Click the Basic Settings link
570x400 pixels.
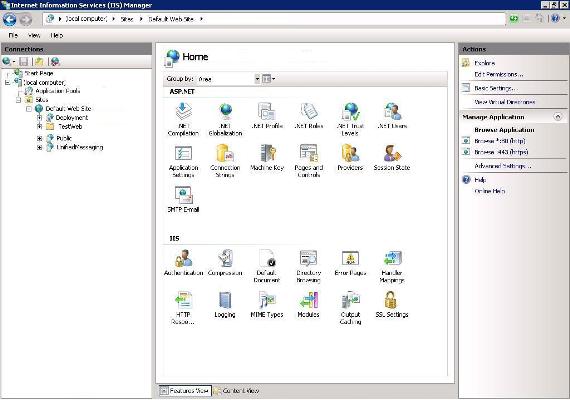[495, 88]
